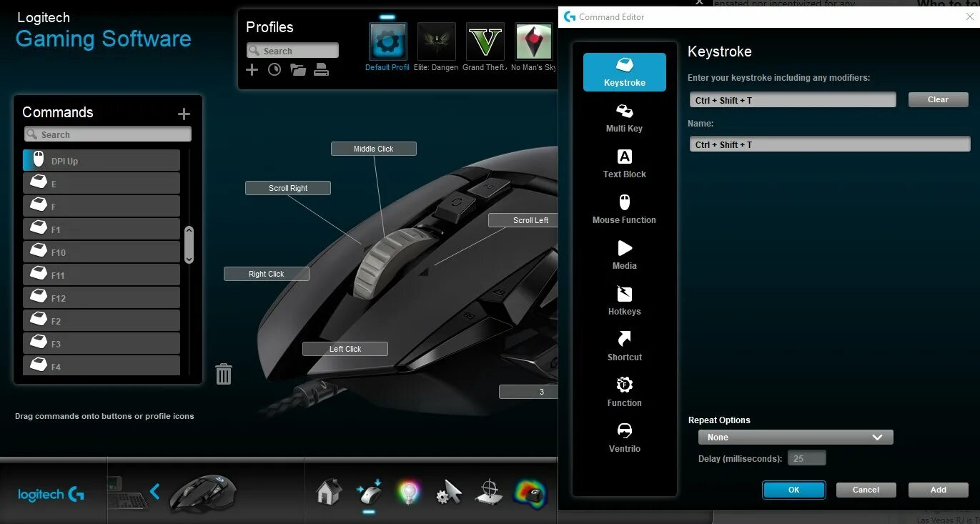Click the Add button
This screenshot has height=524, width=980.
pyautogui.click(x=938, y=490)
